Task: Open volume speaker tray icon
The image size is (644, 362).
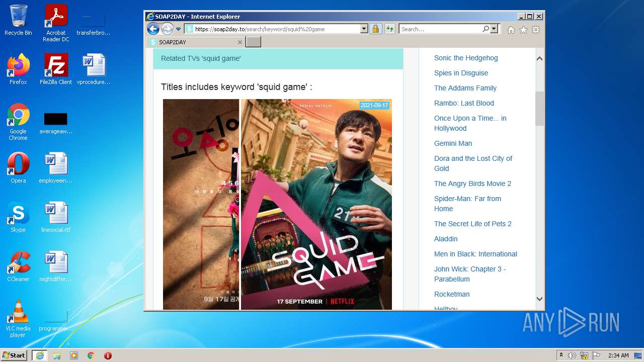Action: click(572, 355)
